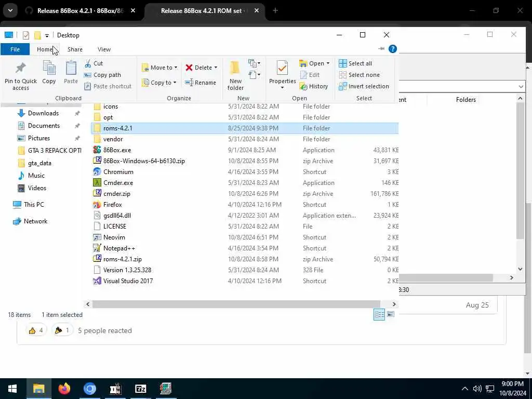This screenshot has height=399, width=532.
Task: Open Documents in navigation pane
Action: [44, 126]
